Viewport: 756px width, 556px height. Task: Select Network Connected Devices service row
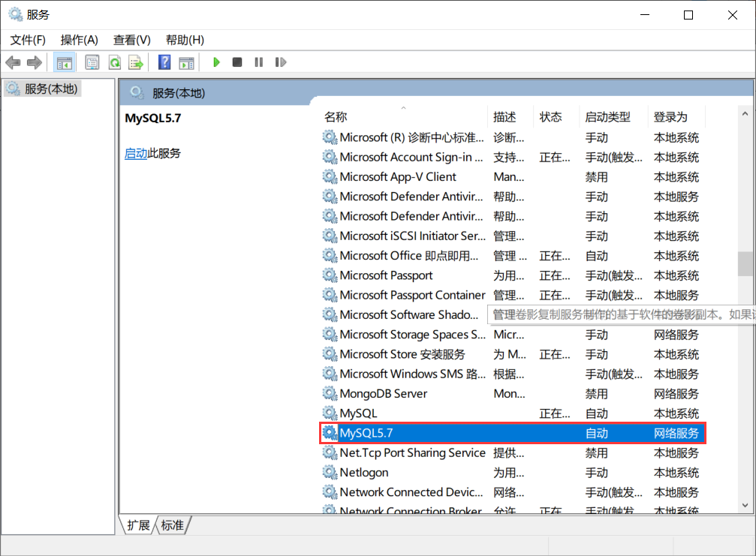[513, 492]
